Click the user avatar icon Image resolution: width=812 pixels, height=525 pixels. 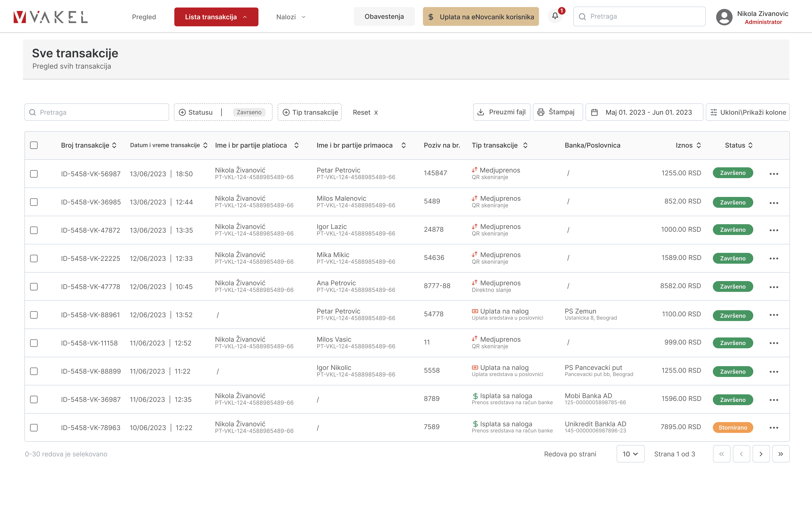[x=724, y=17]
